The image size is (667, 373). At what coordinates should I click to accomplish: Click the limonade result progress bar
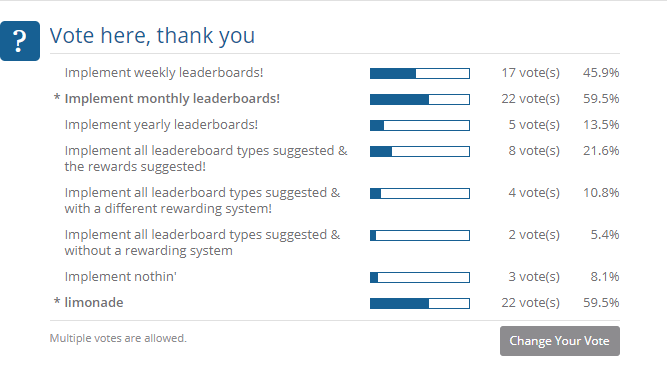(x=420, y=303)
